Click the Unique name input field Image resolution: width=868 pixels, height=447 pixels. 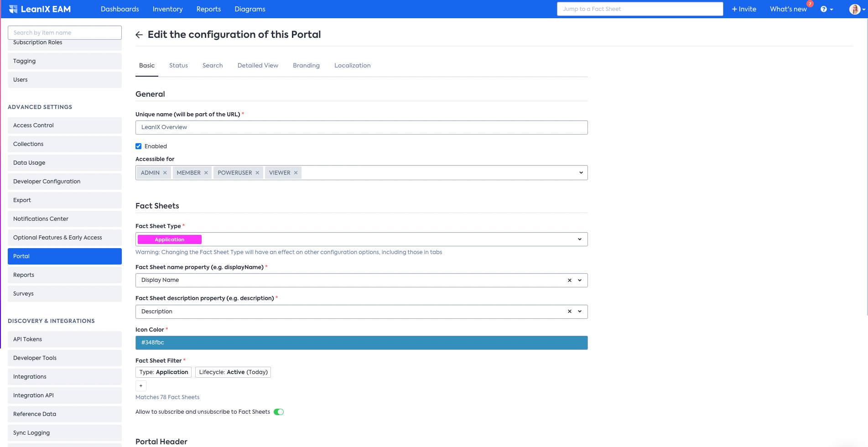pyautogui.click(x=361, y=128)
